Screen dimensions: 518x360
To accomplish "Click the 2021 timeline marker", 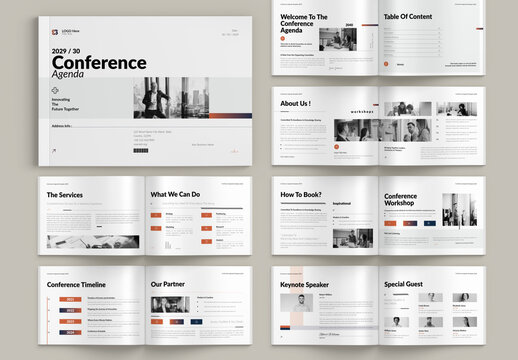I will coord(70,299).
